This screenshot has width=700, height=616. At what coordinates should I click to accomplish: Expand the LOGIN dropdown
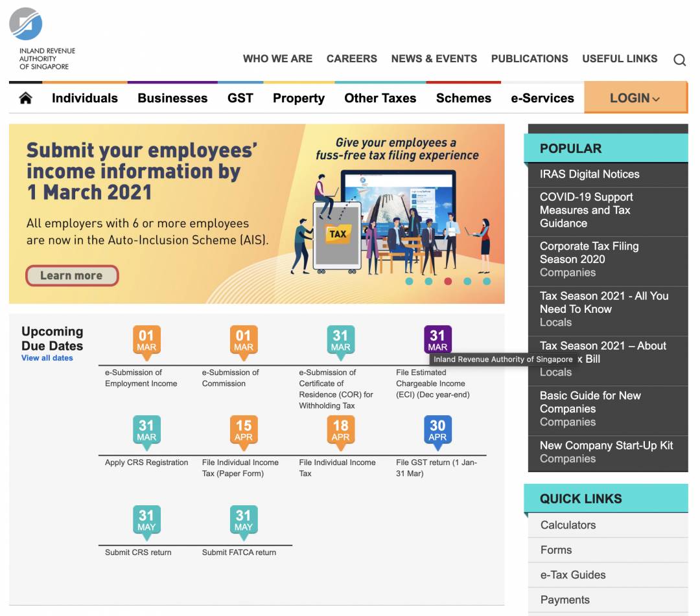[x=635, y=98]
